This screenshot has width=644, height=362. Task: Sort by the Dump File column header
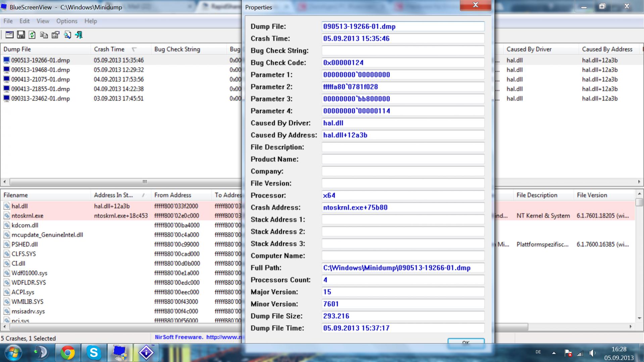pos(45,49)
